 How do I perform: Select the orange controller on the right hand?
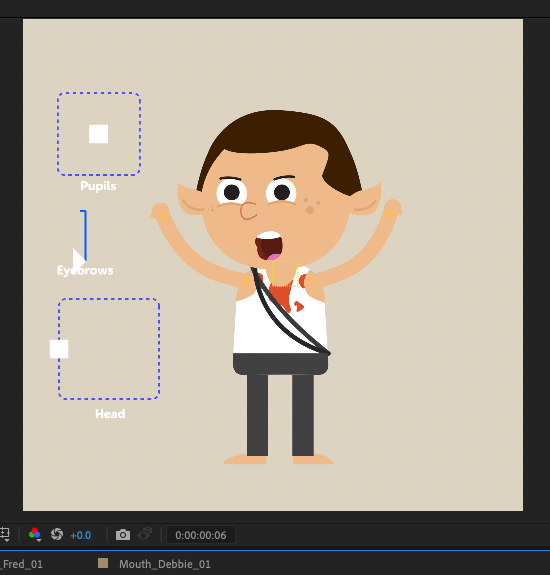pos(390,213)
